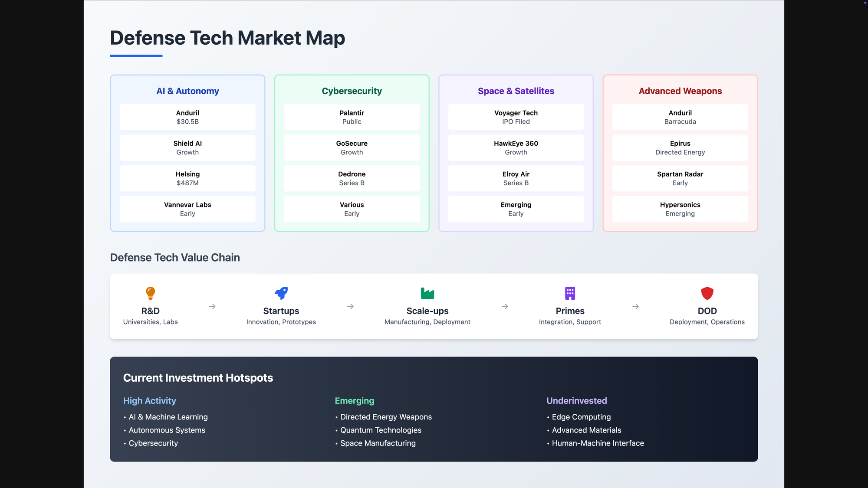This screenshot has height=488, width=868.
Task: Click the AI & Autonomy column heading
Action: [187, 91]
